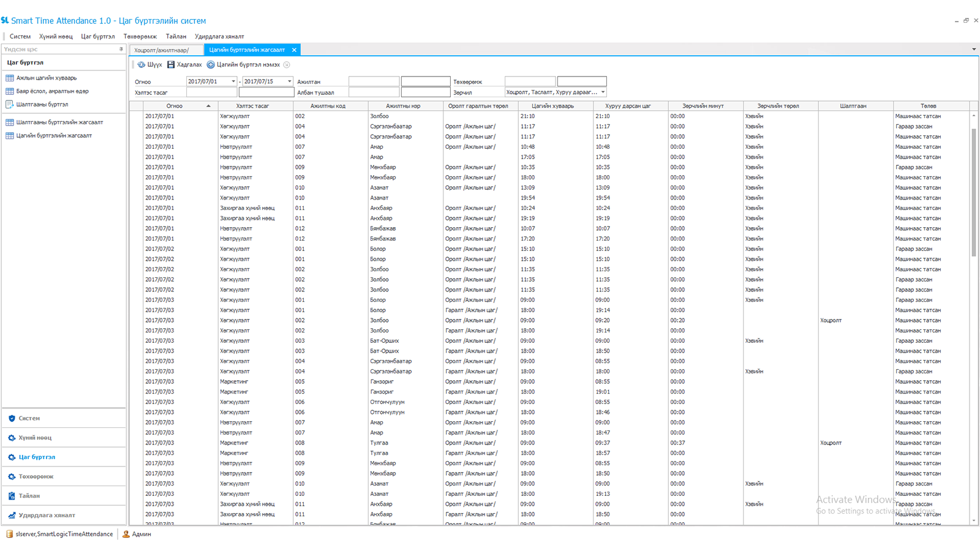
Task: Click the sidebar Цаг бүртгэл heading
Action: point(25,62)
